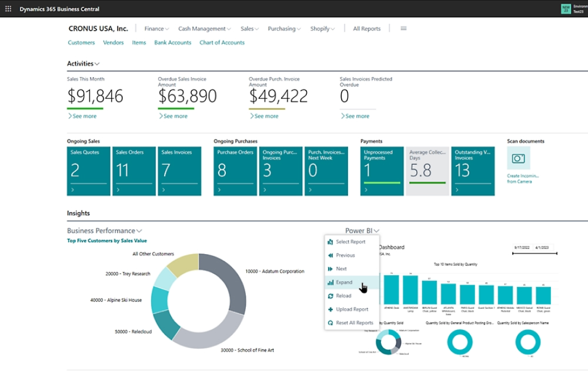Click the Reload icon in Power BI menu
588x384 pixels.
point(330,296)
